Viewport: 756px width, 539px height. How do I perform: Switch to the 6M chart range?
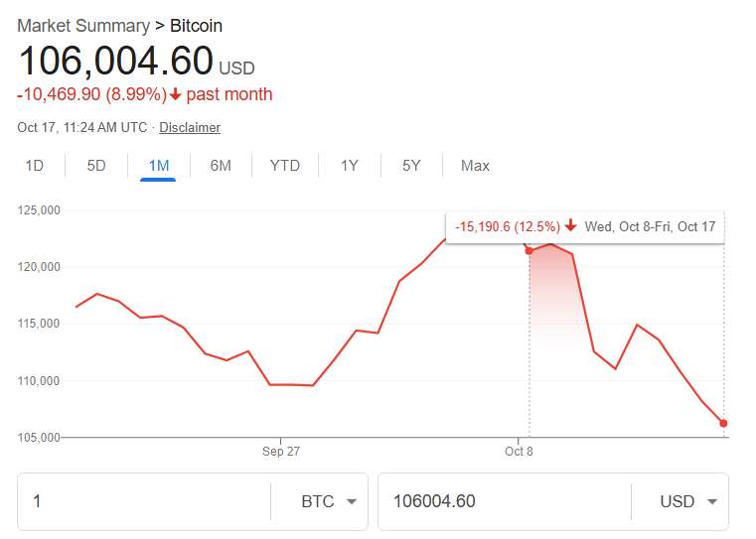pos(221,166)
